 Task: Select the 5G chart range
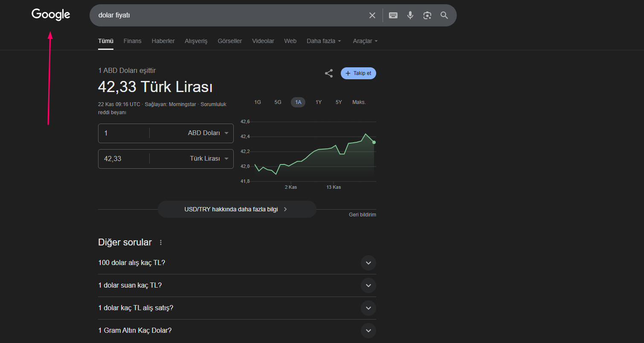coord(278,102)
